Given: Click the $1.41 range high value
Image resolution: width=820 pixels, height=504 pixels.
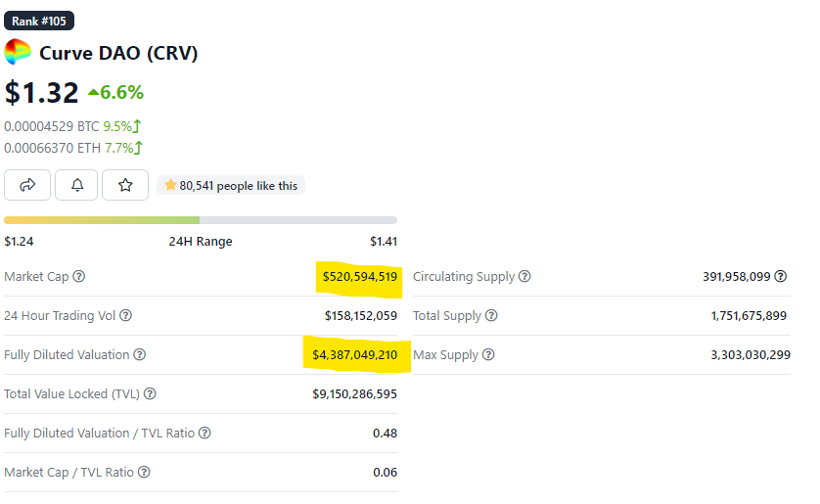Looking at the screenshot, I should coord(384,242).
